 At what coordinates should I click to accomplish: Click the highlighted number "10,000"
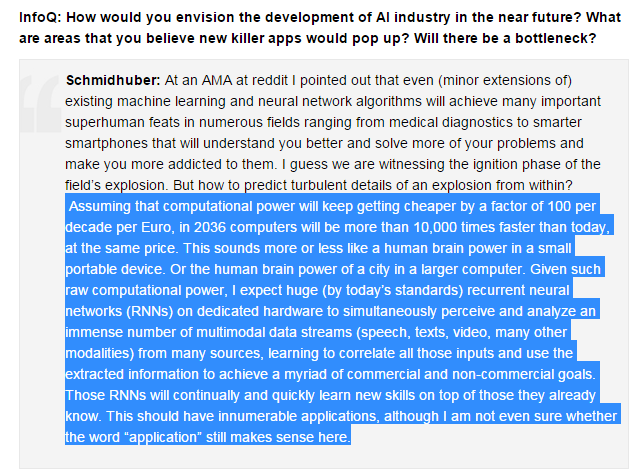tap(437, 227)
